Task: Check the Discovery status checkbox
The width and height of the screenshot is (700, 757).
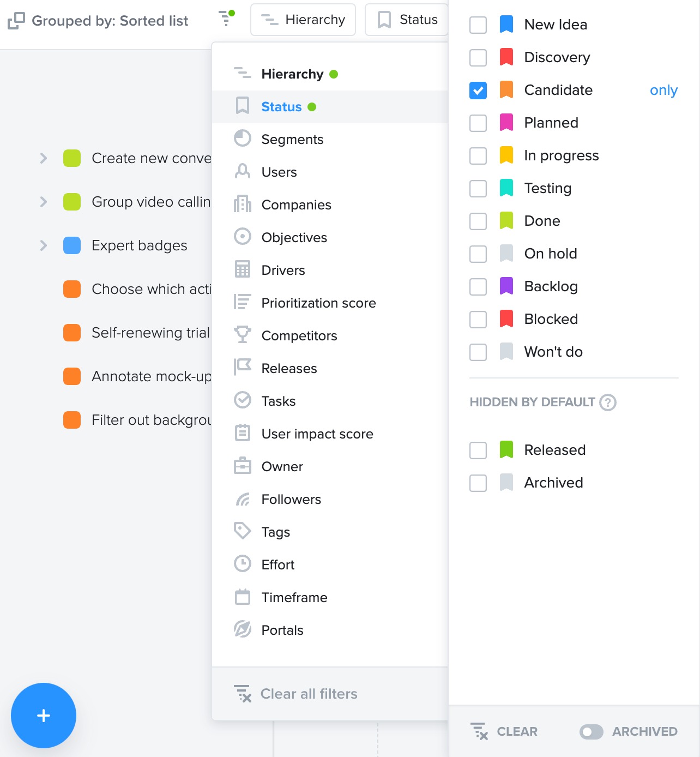Action: [478, 57]
